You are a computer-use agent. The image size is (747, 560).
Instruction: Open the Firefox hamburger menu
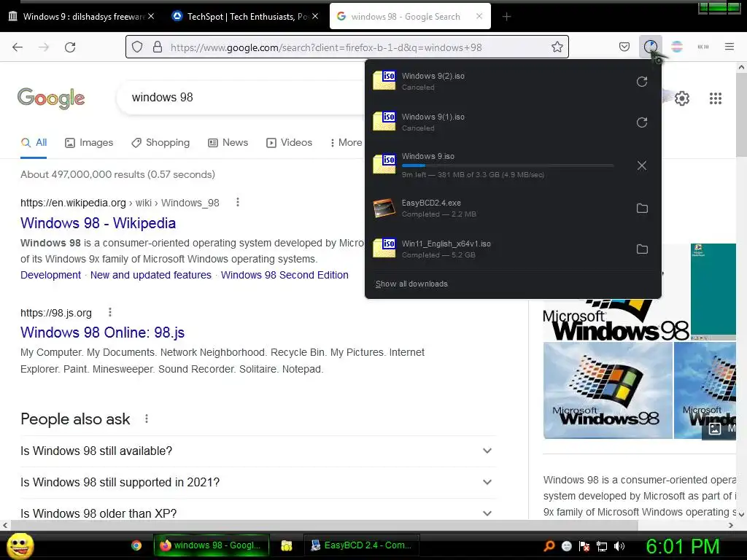729,47
